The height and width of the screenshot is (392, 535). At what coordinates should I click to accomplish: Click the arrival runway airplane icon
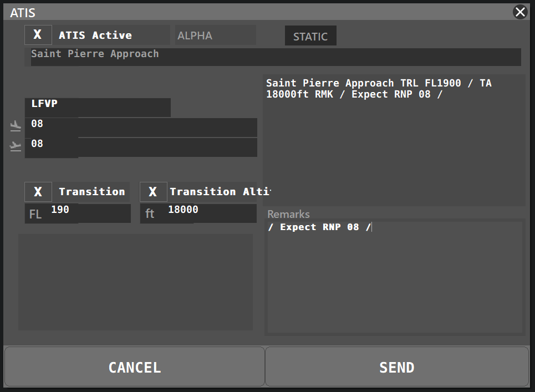(x=16, y=146)
